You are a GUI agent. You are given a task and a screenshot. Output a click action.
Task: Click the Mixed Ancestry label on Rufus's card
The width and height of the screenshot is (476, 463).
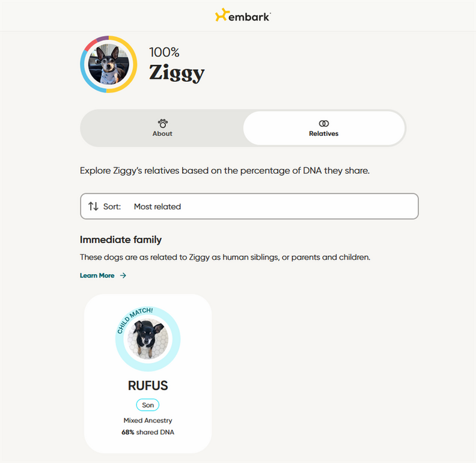pos(148,420)
